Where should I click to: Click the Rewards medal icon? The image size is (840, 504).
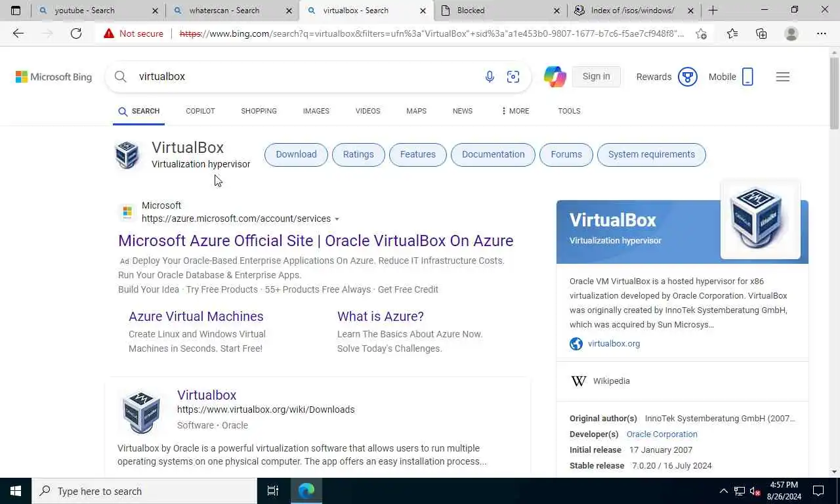click(x=688, y=77)
